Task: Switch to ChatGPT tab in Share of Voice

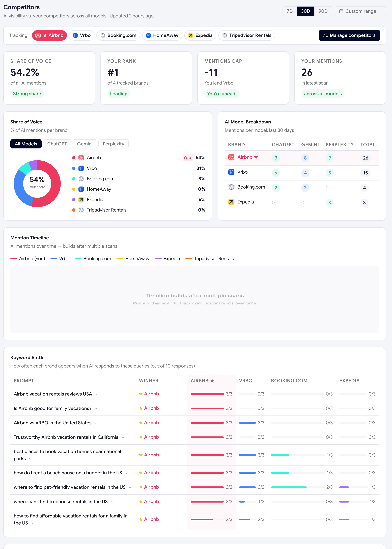Action: [x=57, y=144]
